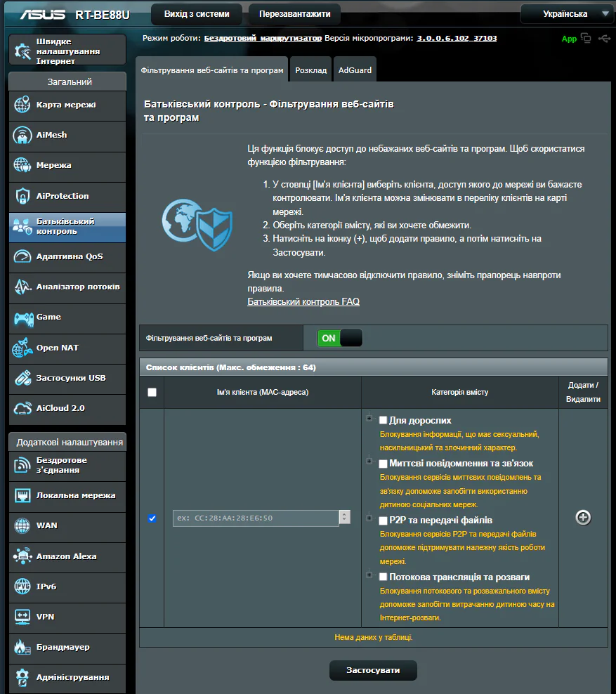Click the Open NAT icon

22,348
